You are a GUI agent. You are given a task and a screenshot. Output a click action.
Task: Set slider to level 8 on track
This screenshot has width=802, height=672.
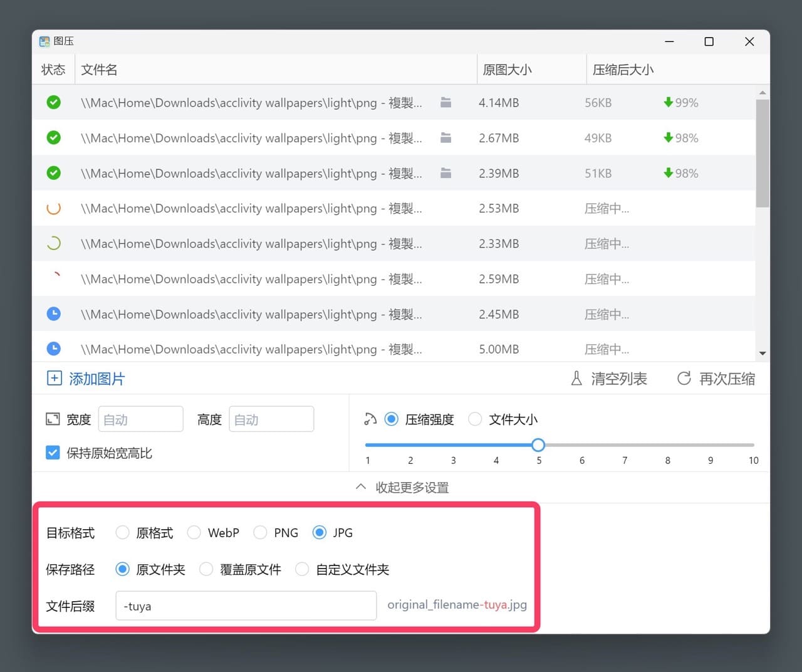tap(667, 445)
